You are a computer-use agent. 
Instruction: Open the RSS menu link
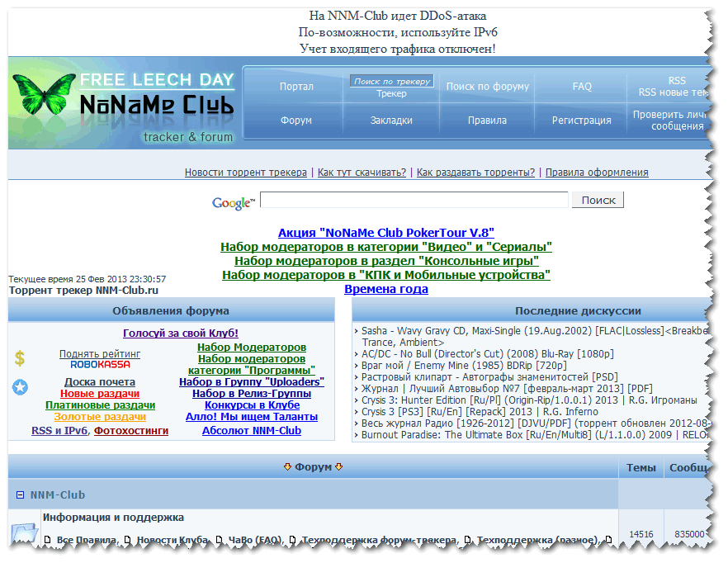[x=677, y=80]
